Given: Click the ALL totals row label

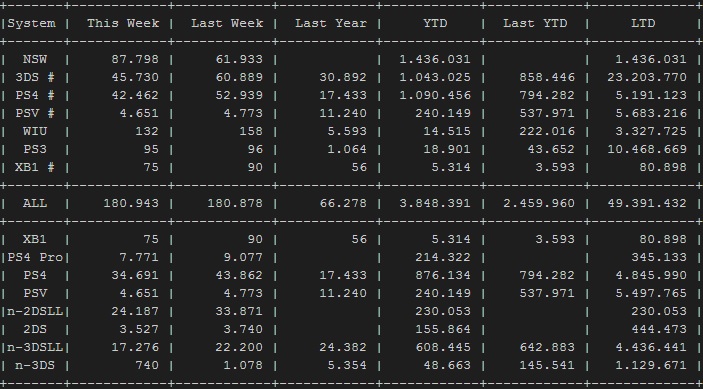Looking at the screenshot, I should 35,203.
